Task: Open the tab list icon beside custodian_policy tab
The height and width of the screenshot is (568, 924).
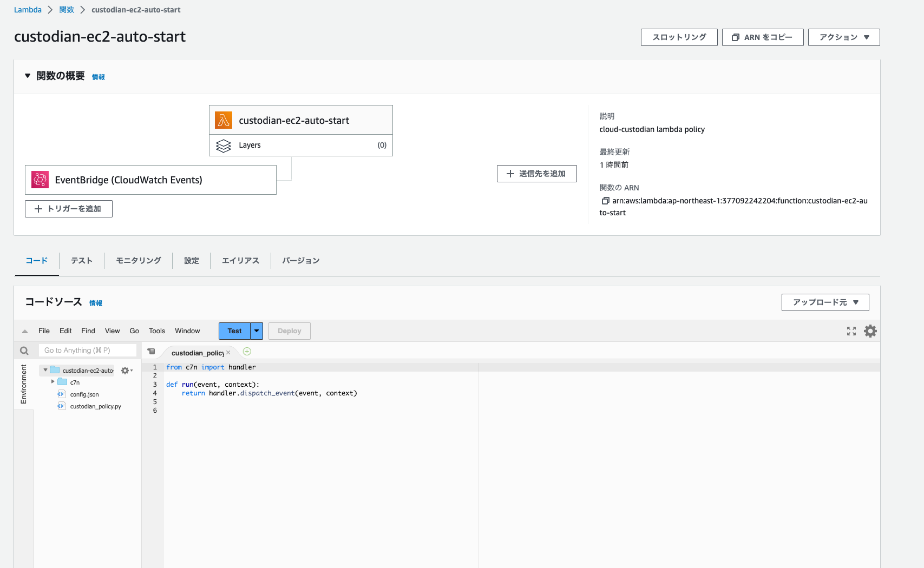Action: point(152,352)
